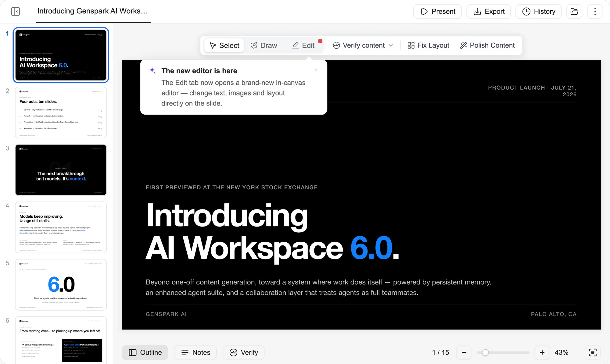The image size is (610, 364).
Task: Expand the Verify content dropdown
Action: (x=363, y=45)
